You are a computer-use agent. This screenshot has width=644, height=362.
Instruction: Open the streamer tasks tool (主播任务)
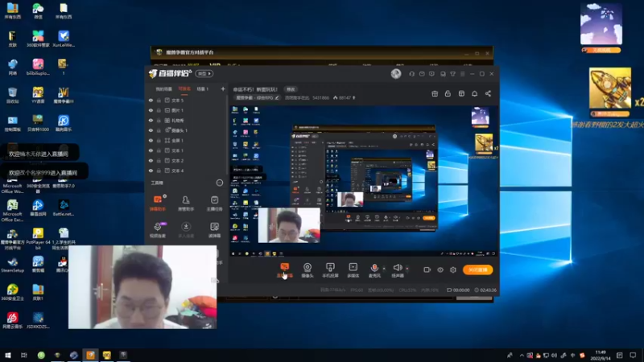tap(214, 204)
